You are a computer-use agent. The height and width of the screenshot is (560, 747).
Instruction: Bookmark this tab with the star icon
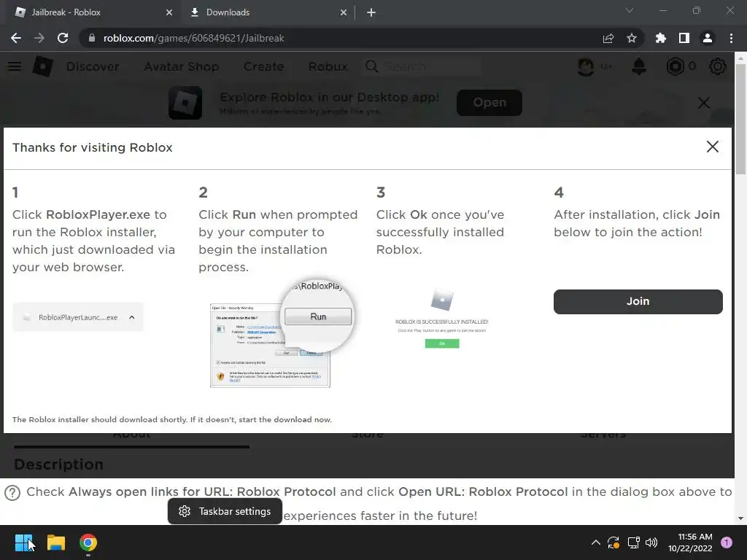632,38
